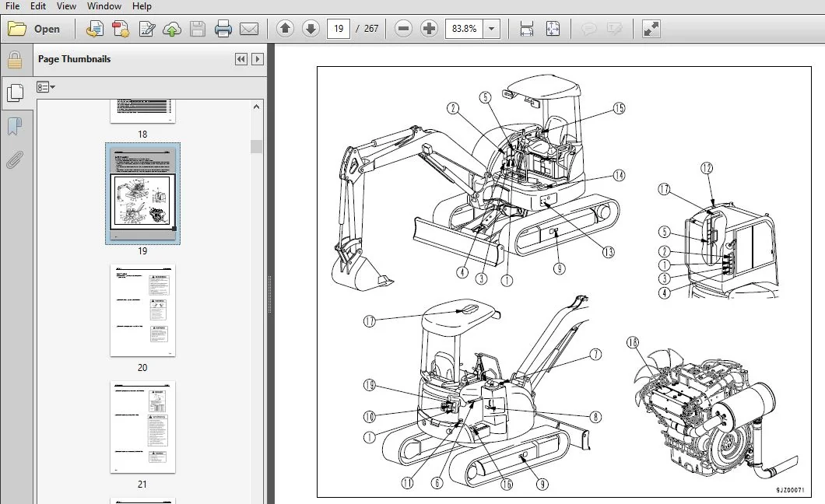This screenshot has height=504, width=825.
Task: Select page 20 thumbnail
Action: (142, 310)
